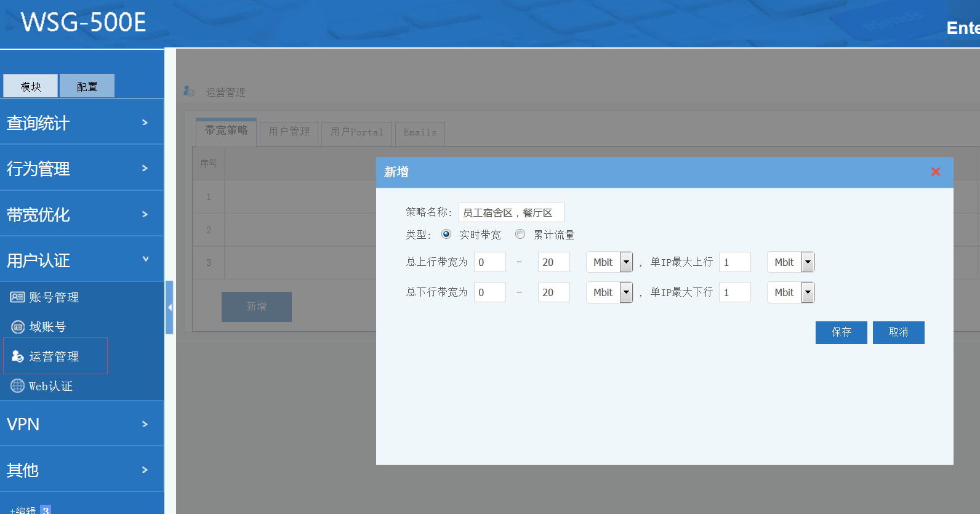The image size is (980, 514).
Task: Click the Web认证 globe icon
Action: pos(18,386)
